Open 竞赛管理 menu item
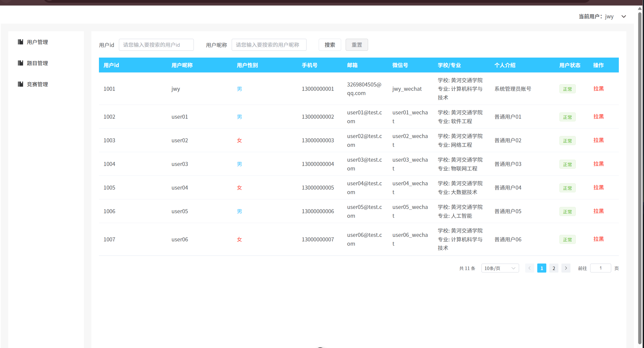 click(x=37, y=84)
